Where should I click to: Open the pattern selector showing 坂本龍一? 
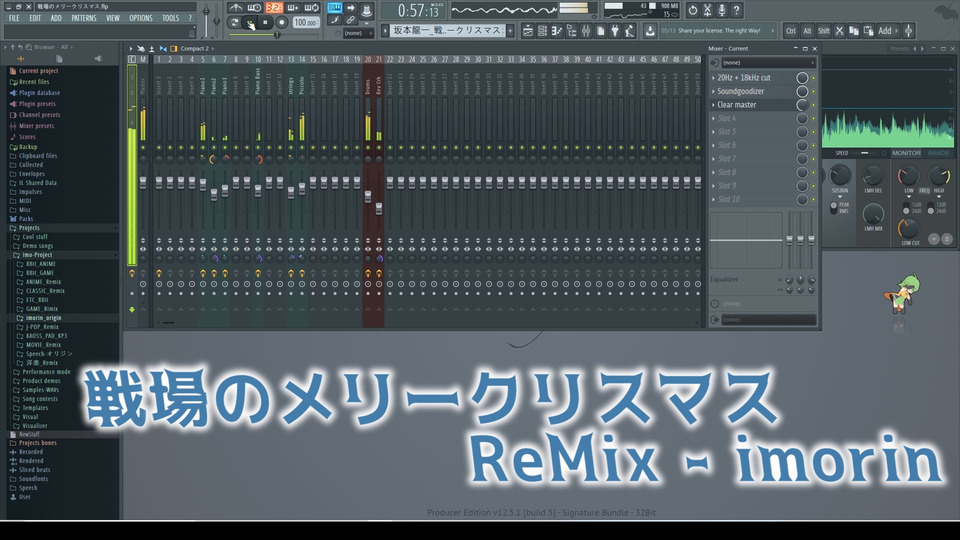pos(447,30)
